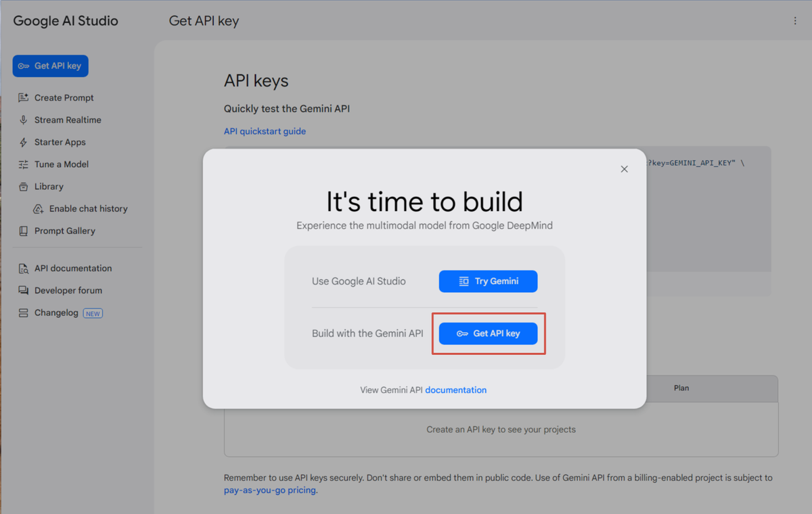Click the 'Use Google AI Studio' label
This screenshot has height=514, width=812.
(359, 281)
